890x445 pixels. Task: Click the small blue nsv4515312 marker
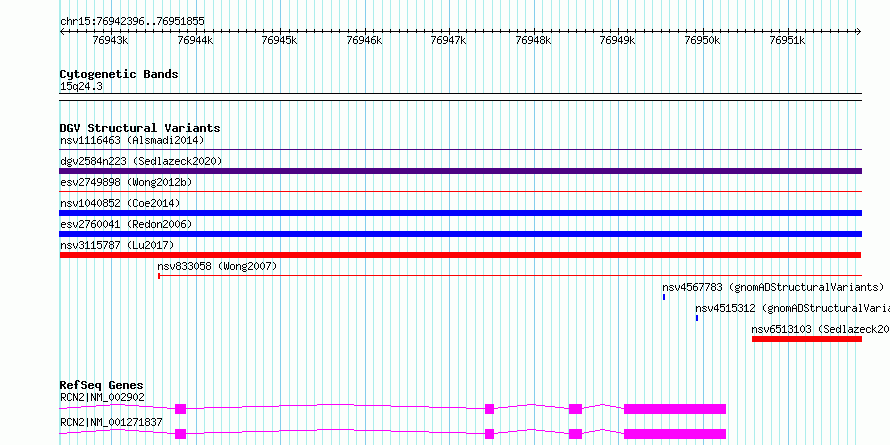pos(696,318)
